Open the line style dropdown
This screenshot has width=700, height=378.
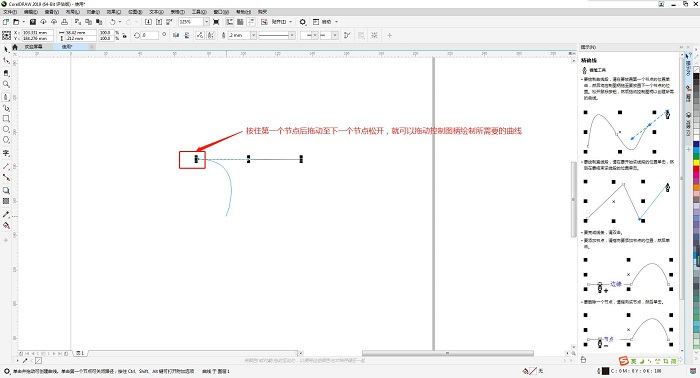(x=292, y=35)
